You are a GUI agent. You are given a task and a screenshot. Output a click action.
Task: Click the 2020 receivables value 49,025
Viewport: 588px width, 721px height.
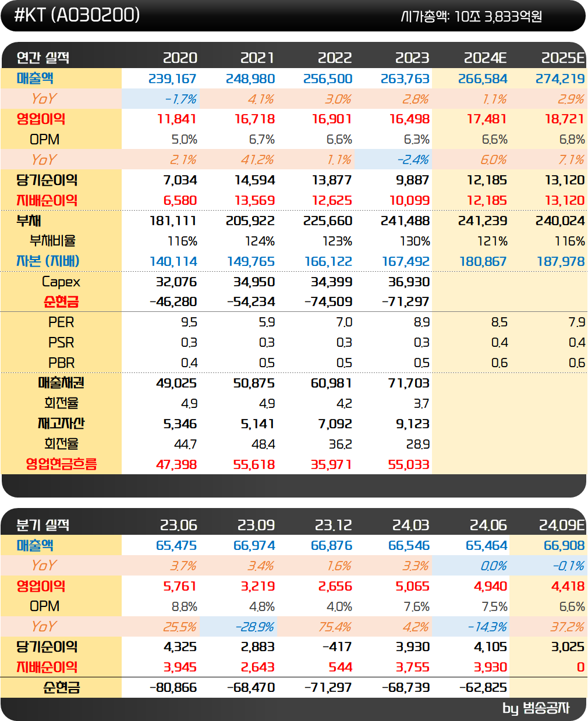click(176, 383)
